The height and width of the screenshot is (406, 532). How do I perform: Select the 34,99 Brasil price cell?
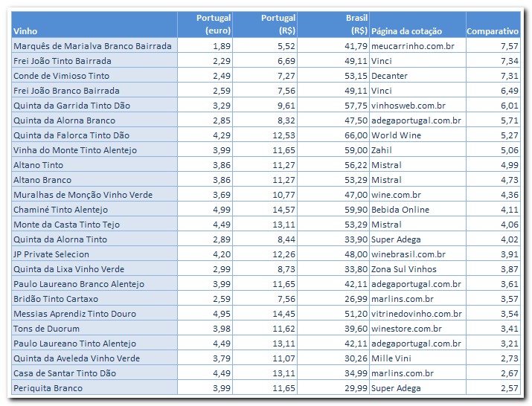pyautogui.click(x=333, y=373)
